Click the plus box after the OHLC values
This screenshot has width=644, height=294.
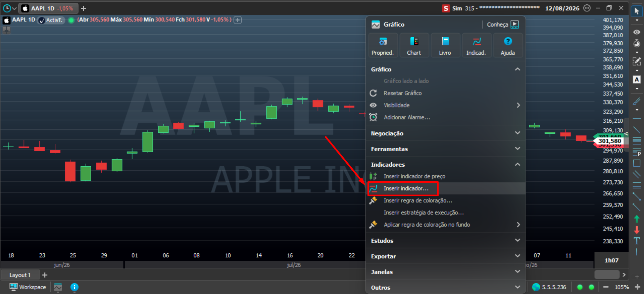[238, 20]
